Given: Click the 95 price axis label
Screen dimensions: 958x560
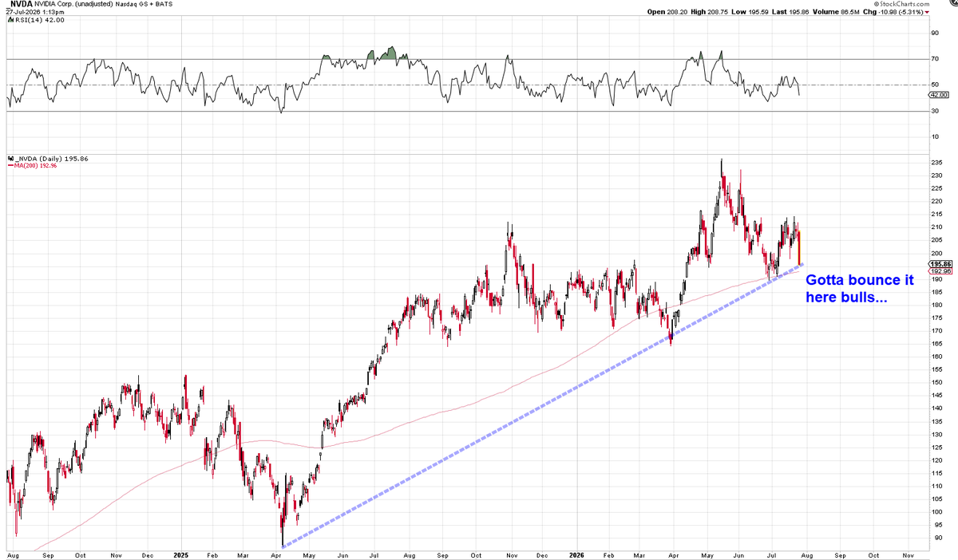Looking at the screenshot, I should (934, 523).
